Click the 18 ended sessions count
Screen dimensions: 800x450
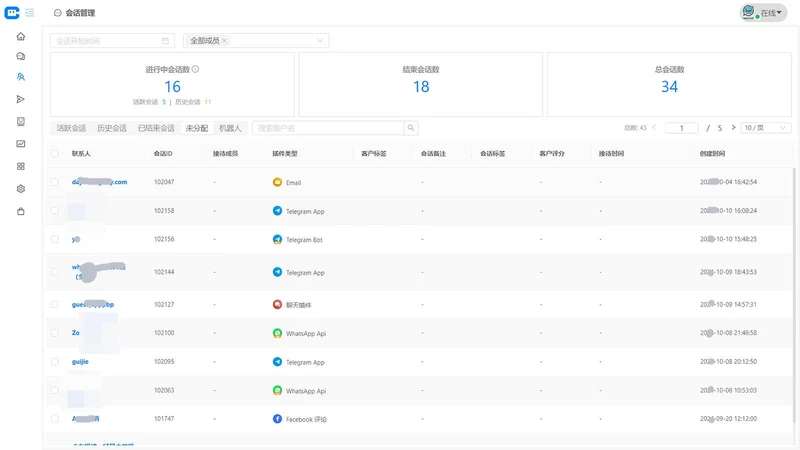point(421,87)
